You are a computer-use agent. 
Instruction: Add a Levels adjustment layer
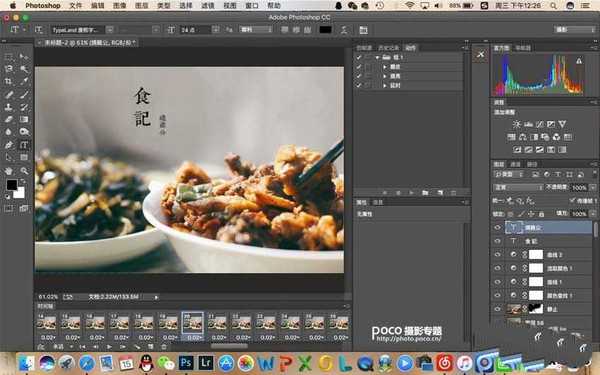[x=528, y=124]
